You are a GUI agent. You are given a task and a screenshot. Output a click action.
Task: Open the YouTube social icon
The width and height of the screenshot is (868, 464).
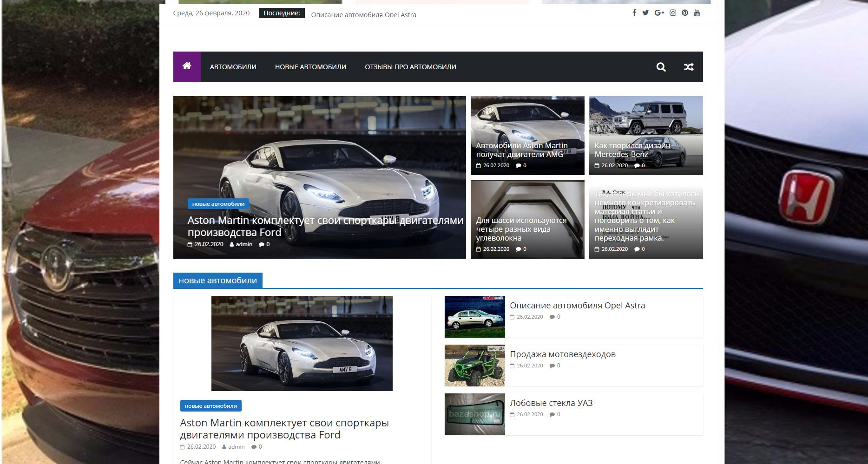697,13
